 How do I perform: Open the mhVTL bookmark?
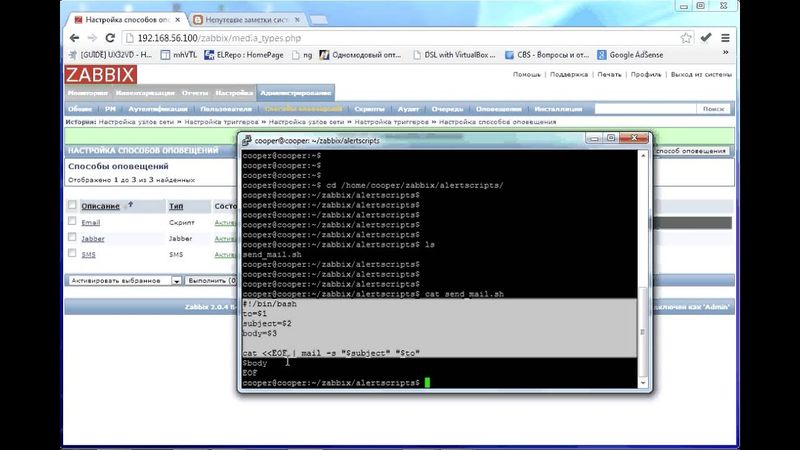(x=179, y=55)
